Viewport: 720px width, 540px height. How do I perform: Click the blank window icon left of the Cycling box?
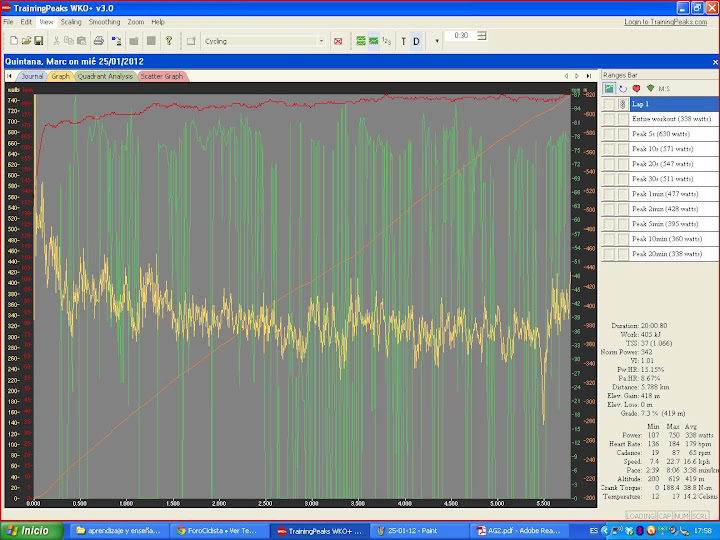(191, 41)
